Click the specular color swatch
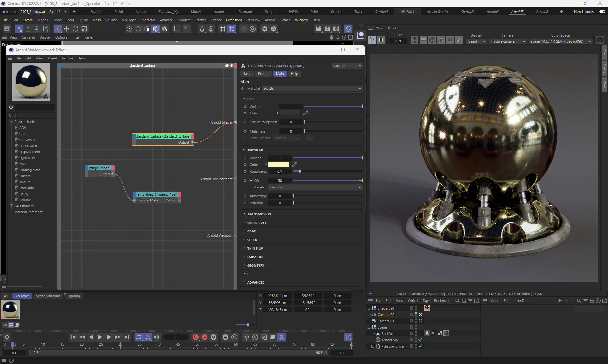 [x=278, y=164]
